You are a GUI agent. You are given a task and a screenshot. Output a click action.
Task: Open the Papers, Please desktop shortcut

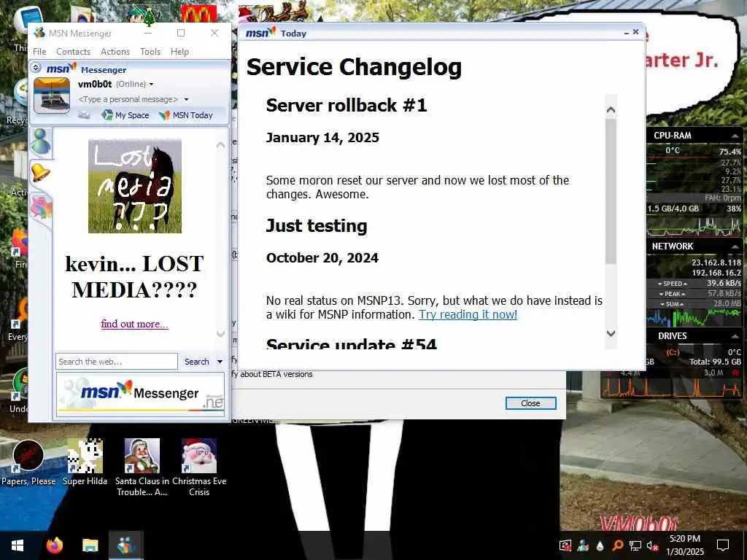tap(28, 463)
